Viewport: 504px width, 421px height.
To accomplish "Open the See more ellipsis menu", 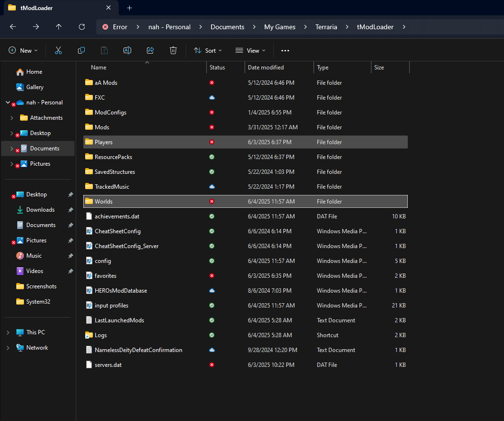I will (285, 50).
